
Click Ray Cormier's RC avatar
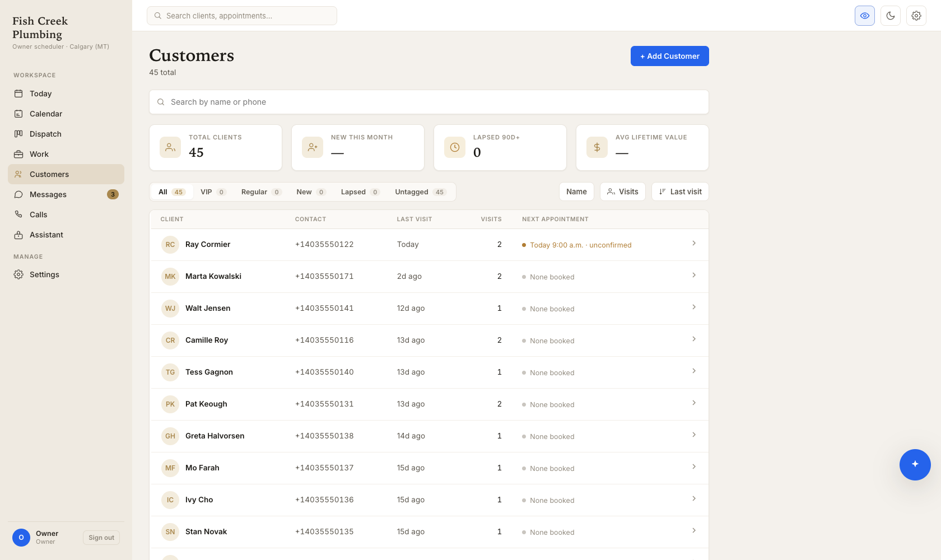pyautogui.click(x=170, y=245)
